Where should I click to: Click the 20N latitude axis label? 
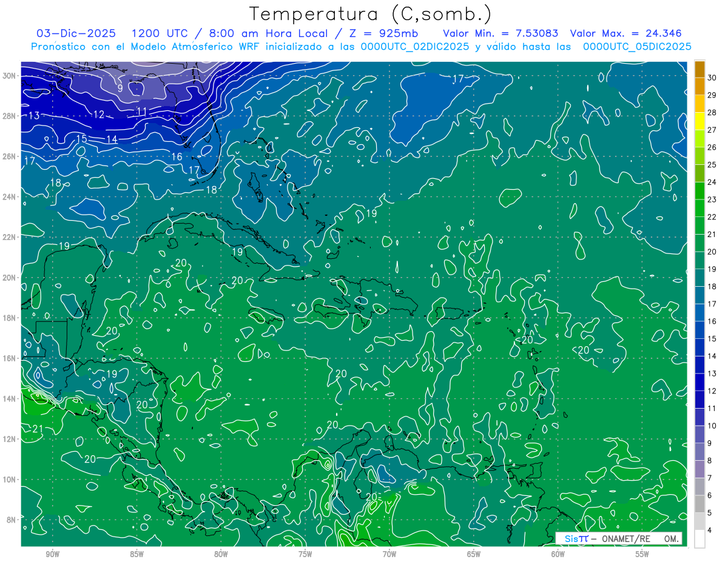point(9,277)
